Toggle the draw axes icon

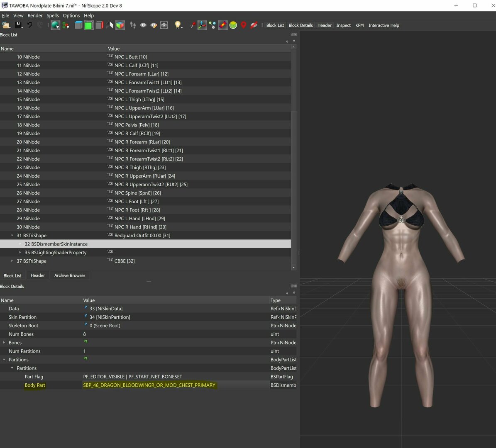tap(202, 25)
